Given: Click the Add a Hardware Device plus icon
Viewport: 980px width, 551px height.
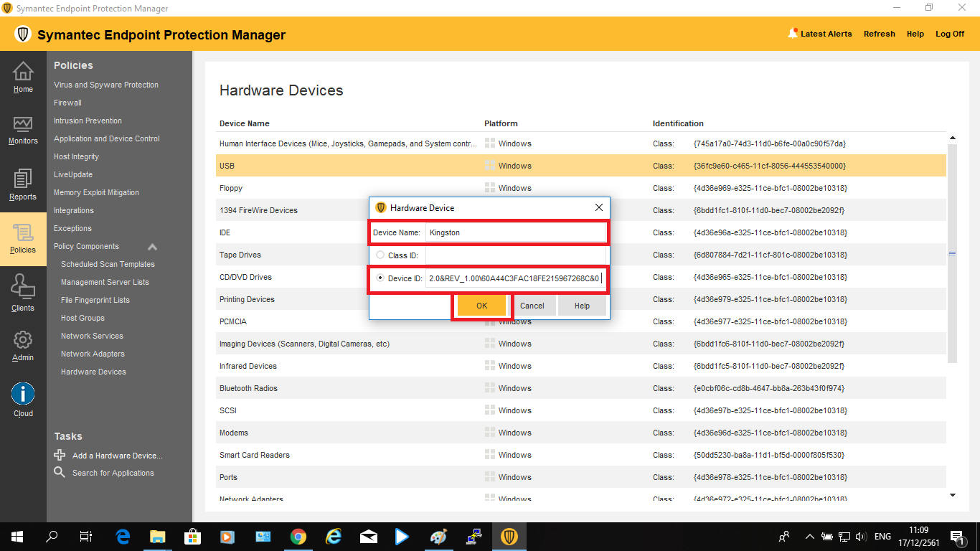Looking at the screenshot, I should point(60,455).
